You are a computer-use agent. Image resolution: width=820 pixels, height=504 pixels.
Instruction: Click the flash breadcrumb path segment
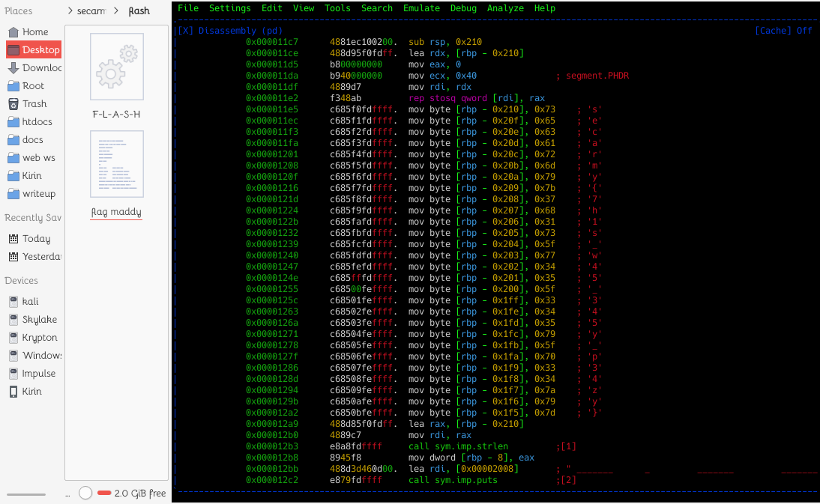pyautogui.click(x=139, y=11)
